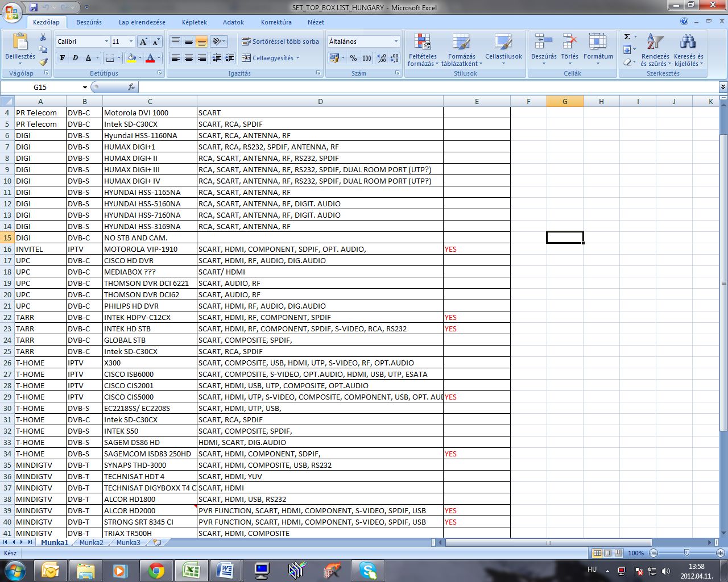Click the text orientation icon

tap(217, 41)
